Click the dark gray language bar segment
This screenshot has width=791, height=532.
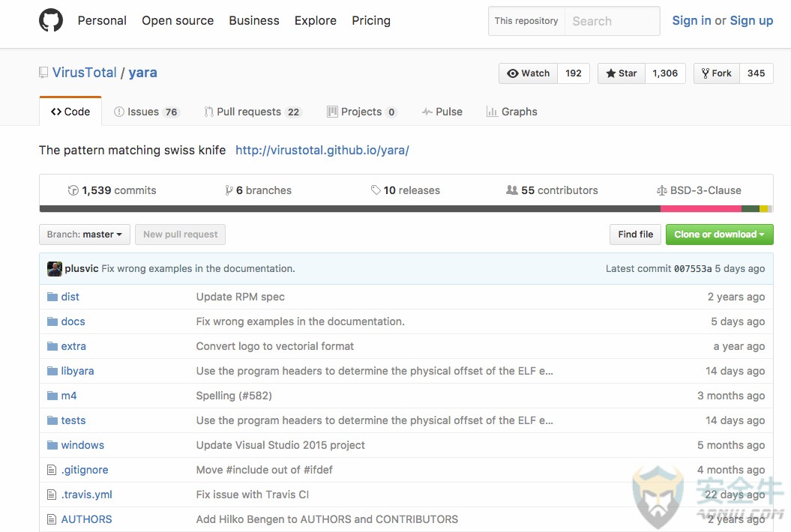click(x=349, y=209)
